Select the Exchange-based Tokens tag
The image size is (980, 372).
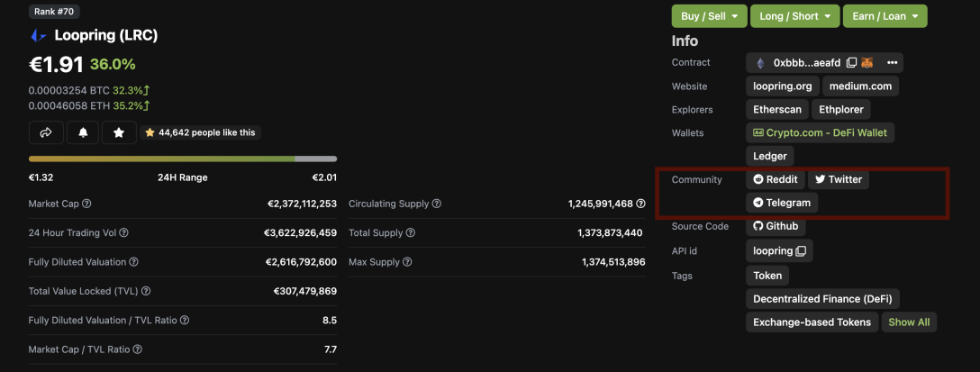(x=812, y=322)
